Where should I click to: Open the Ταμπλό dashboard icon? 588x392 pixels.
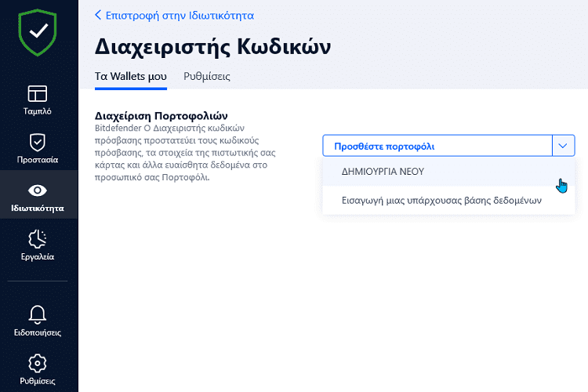(38, 93)
